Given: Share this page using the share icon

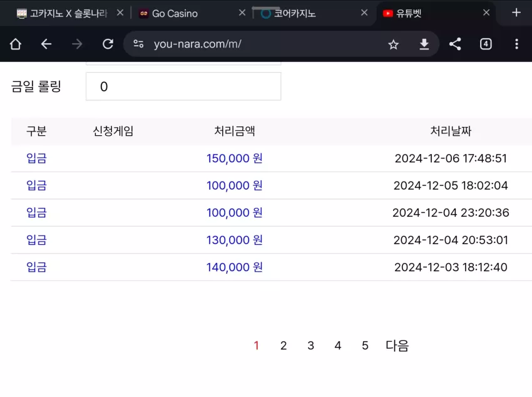Looking at the screenshot, I should point(455,44).
